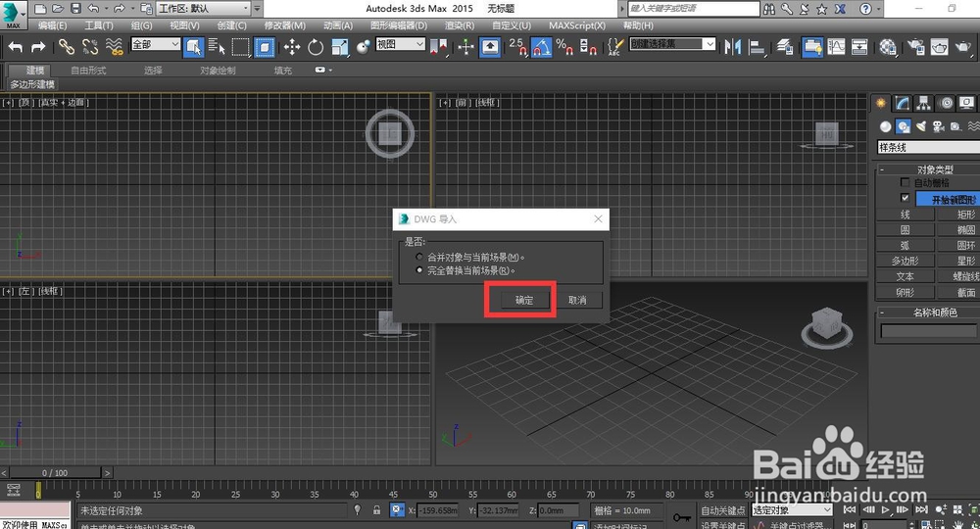Image resolution: width=980 pixels, height=529 pixels.
Task: Toggle the Spinner Snap icon
Action: coord(588,47)
